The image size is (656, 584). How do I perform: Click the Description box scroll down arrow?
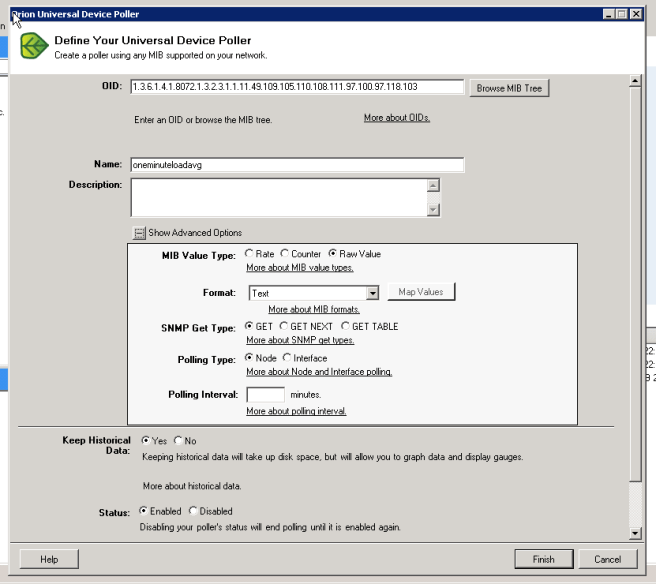433,210
